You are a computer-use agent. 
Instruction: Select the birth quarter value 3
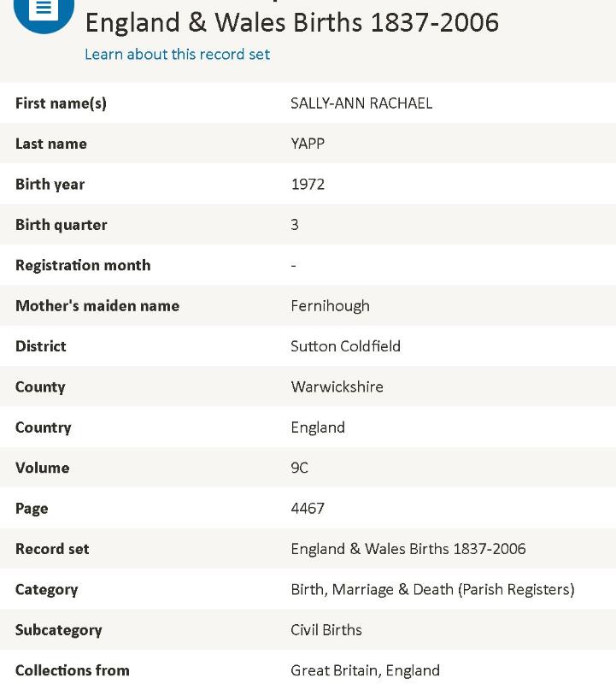tap(295, 225)
